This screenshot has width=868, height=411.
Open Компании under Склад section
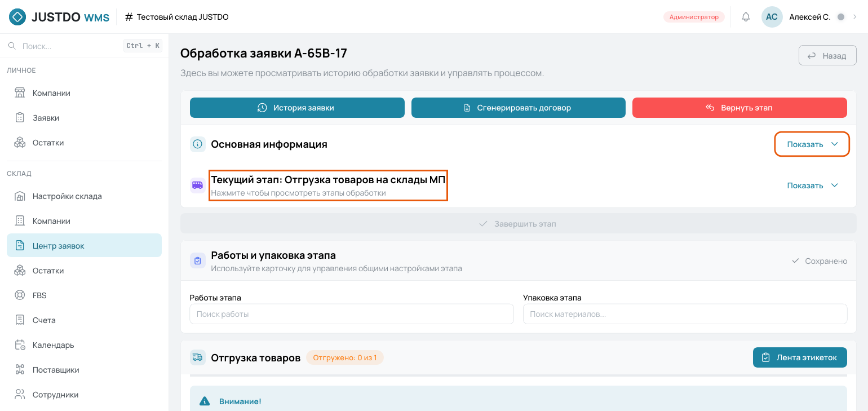(x=84, y=221)
